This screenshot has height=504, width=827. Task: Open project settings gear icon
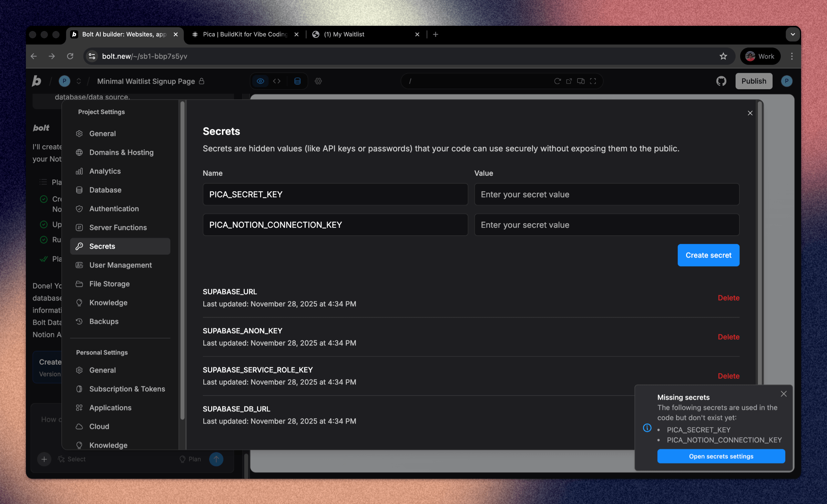tap(318, 81)
